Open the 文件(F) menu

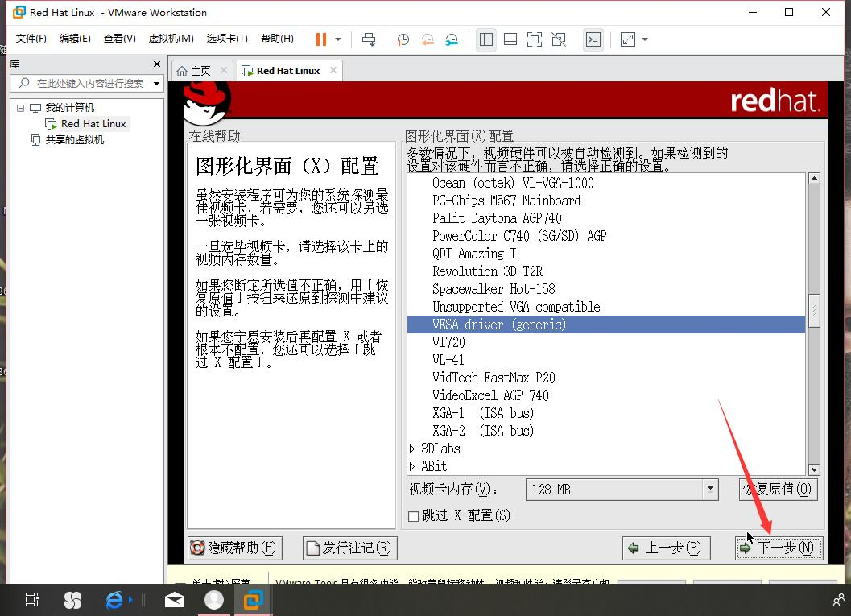31,39
